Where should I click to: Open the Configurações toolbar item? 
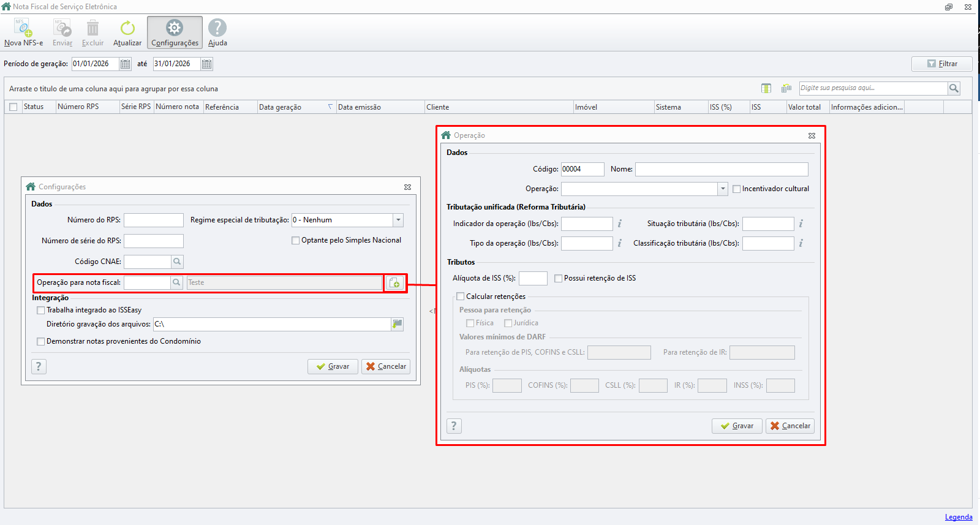(175, 33)
